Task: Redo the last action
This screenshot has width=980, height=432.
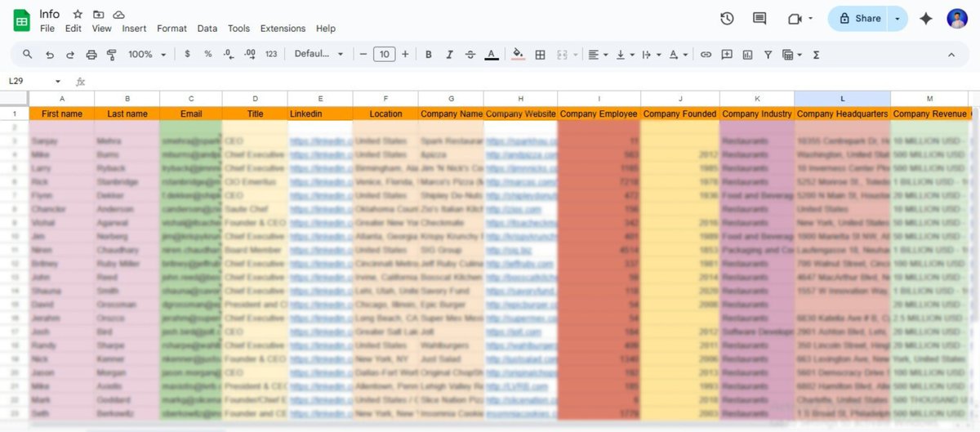Action: 70,55
